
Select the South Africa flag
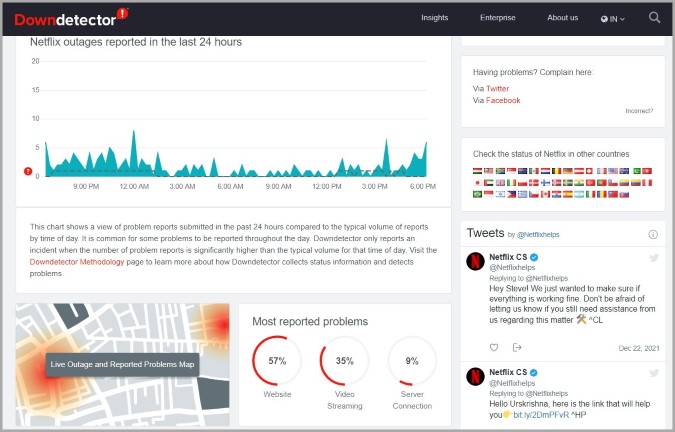point(500,171)
